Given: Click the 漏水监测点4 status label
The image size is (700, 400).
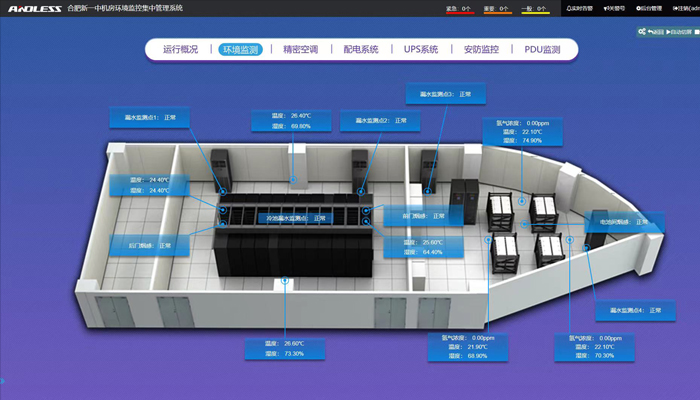Looking at the screenshot, I should [636, 311].
